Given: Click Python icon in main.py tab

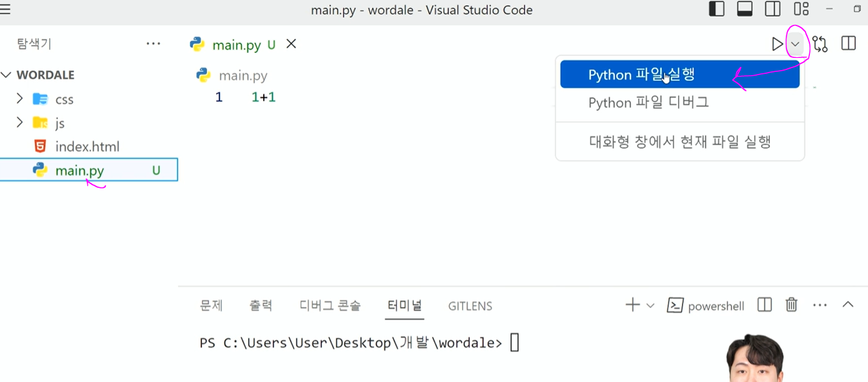Looking at the screenshot, I should click(198, 44).
